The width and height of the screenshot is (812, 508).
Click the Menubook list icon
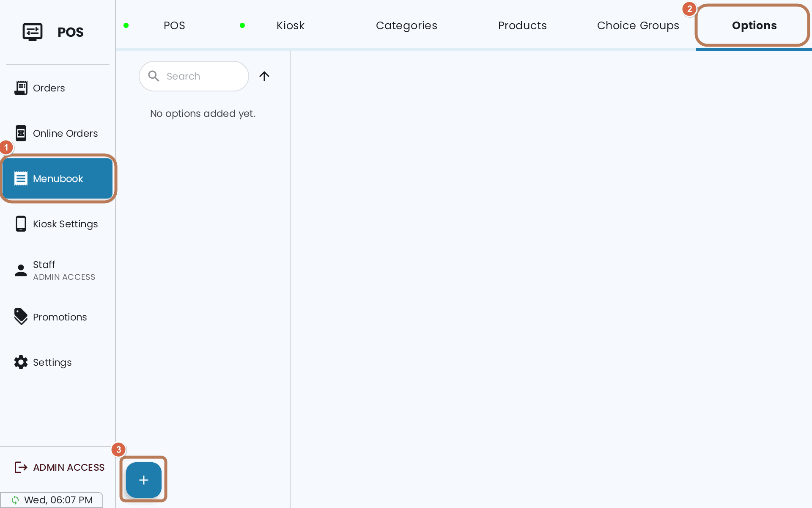click(x=21, y=179)
